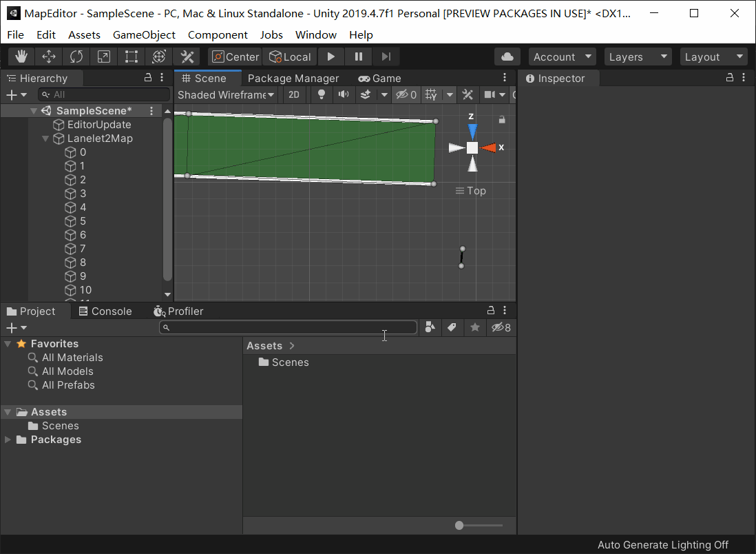Image resolution: width=756 pixels, height=554 pixels.
Task: Save search to favorites star
Action: coord(475,328)
